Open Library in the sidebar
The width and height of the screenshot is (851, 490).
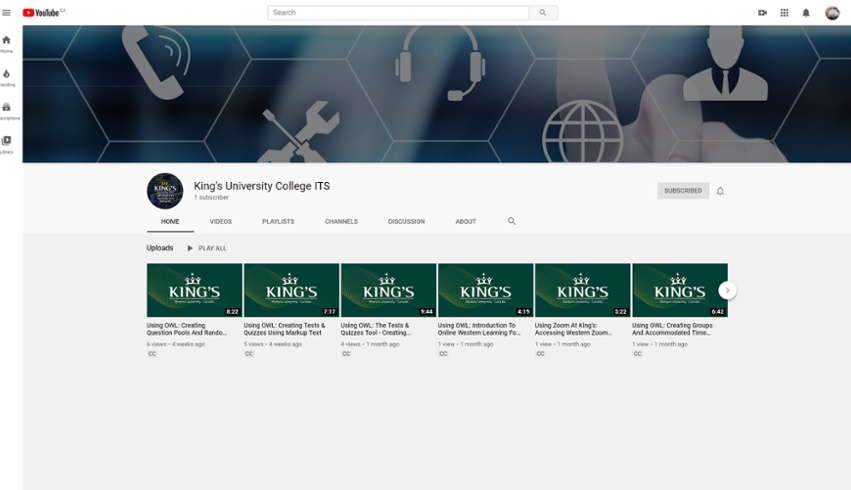(x=7, y=145)
